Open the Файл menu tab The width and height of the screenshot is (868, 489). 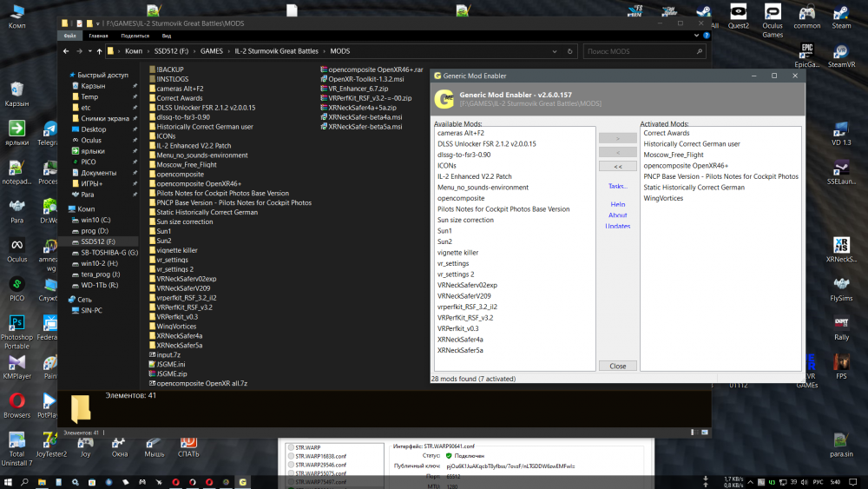click(x=70, y=36)
